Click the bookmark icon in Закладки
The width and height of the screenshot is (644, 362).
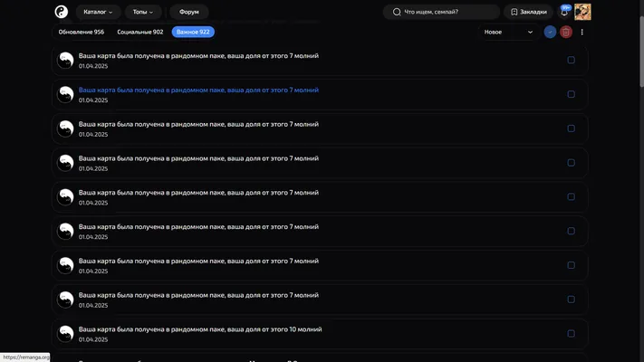(x=514, y=12)
